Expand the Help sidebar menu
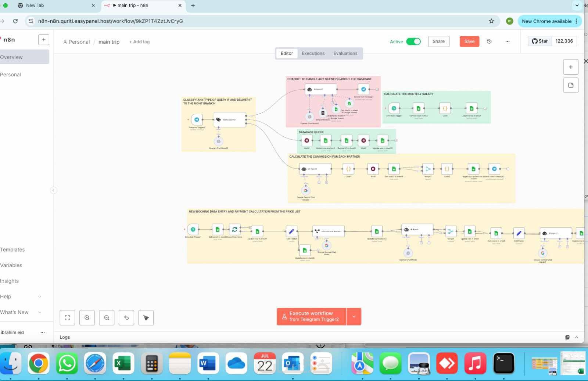Screen dimensions: 588x381 (x=21, y=296)
